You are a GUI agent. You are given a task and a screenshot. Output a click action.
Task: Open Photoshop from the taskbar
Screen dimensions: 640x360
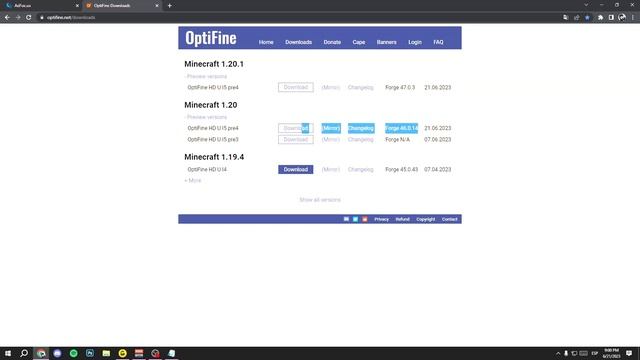(90, 353)
